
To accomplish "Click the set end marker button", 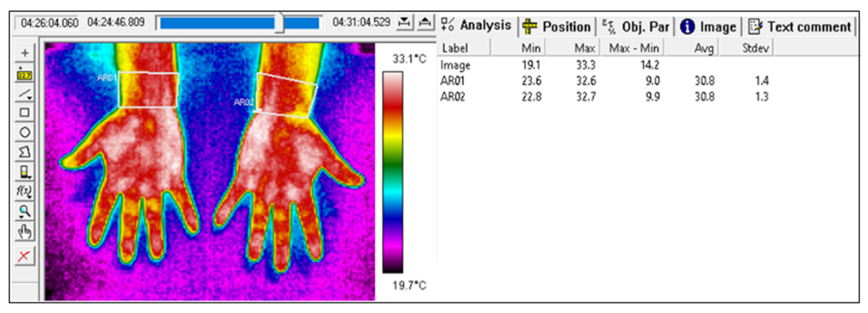I will [x=425, y=22].
